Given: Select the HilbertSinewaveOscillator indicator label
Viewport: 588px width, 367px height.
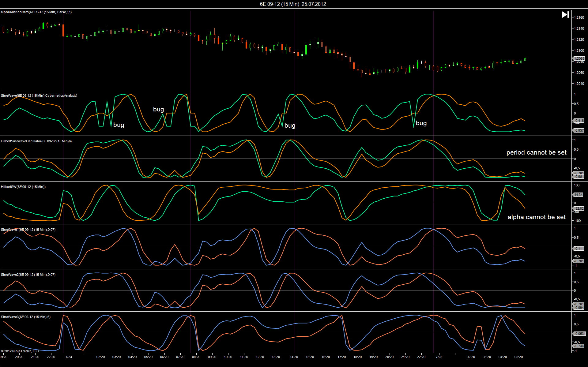Looking at the screenshot, I should (36, 141).
